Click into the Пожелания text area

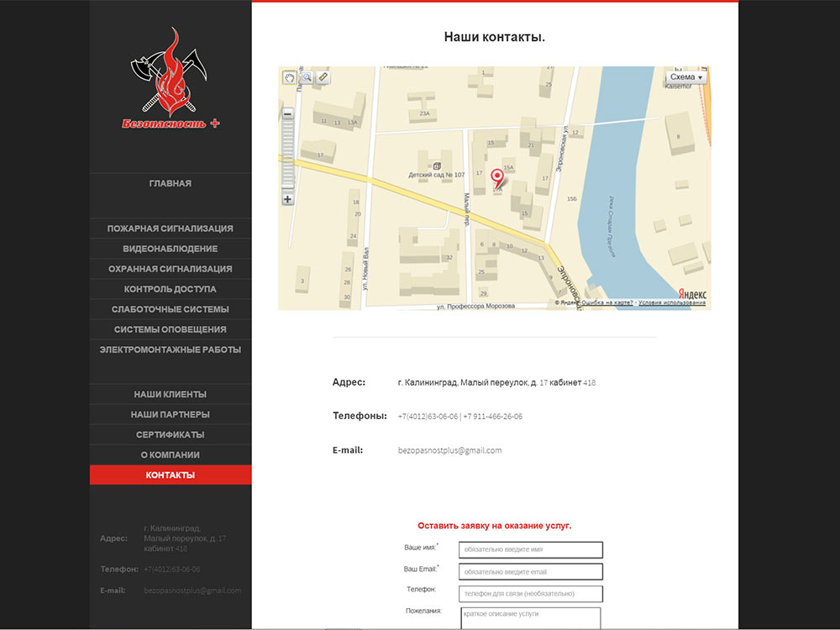point(530,618)
